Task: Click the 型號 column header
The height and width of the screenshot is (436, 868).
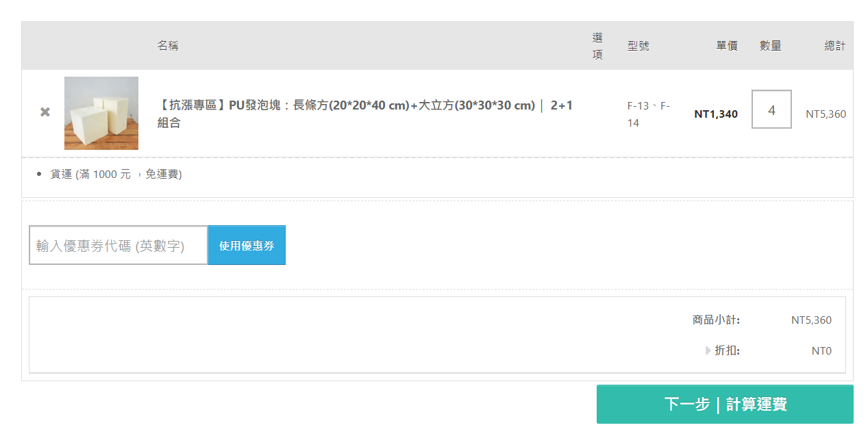Action: click(638, 46)
